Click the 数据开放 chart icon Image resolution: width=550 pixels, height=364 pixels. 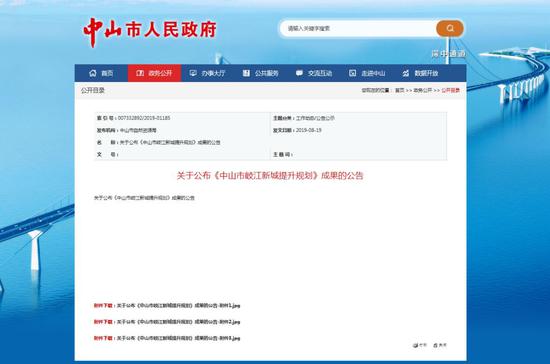406,73
